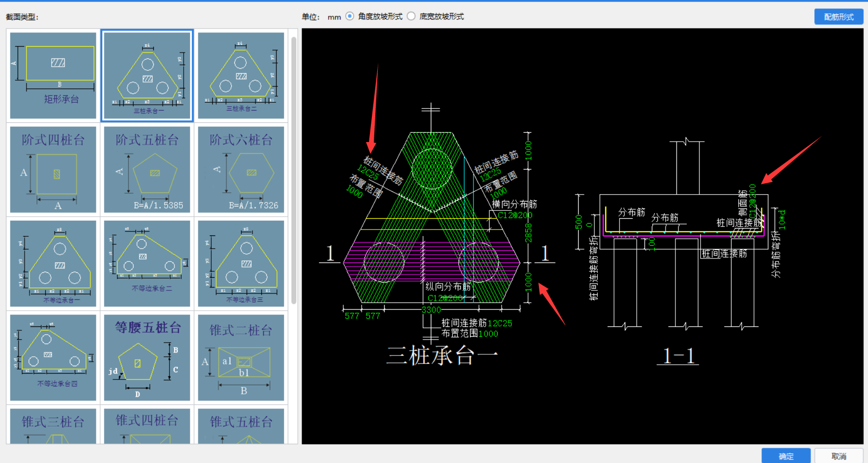Pick the 不等边承台三 thumbnail
The width and height of the screenshot is (868, 463).
coord(241,263)
